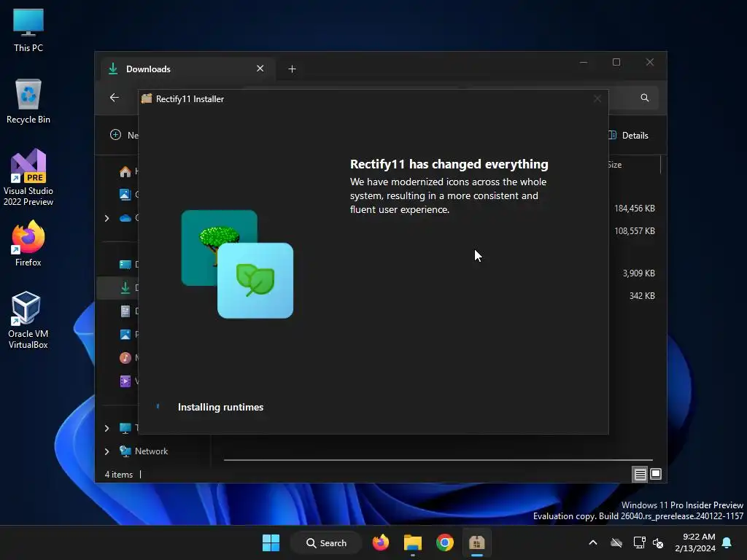This screenshot has height=560, width=747.
Task: Click the Rectify11 Installer taskbar icon
Action: [476, 542]
